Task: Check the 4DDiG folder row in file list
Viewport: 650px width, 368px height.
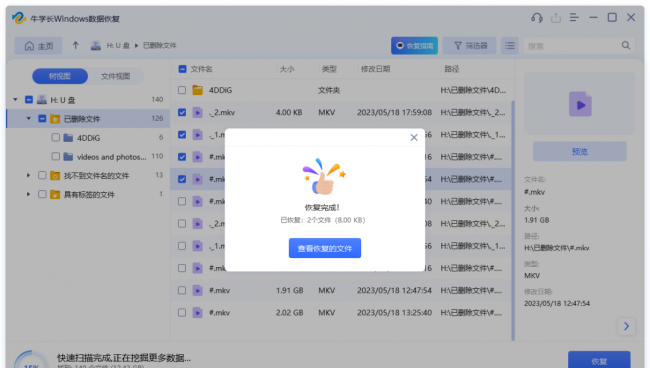Action: [x=182, y=90]
